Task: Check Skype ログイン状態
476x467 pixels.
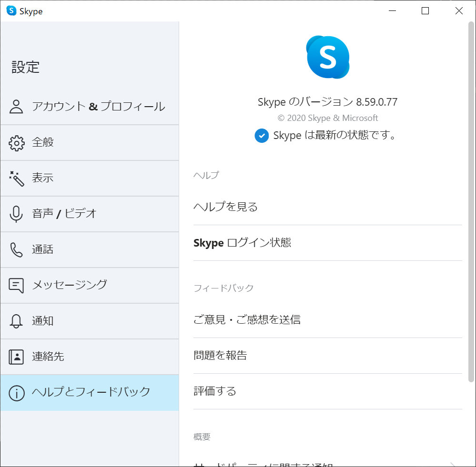Action: tap(327, 243)
